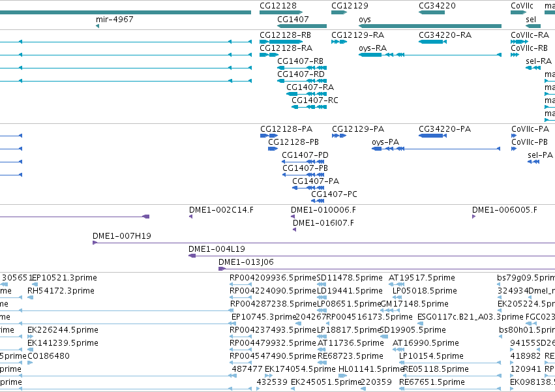Click the DME1-004L19 clone label

tap(217, 249)
